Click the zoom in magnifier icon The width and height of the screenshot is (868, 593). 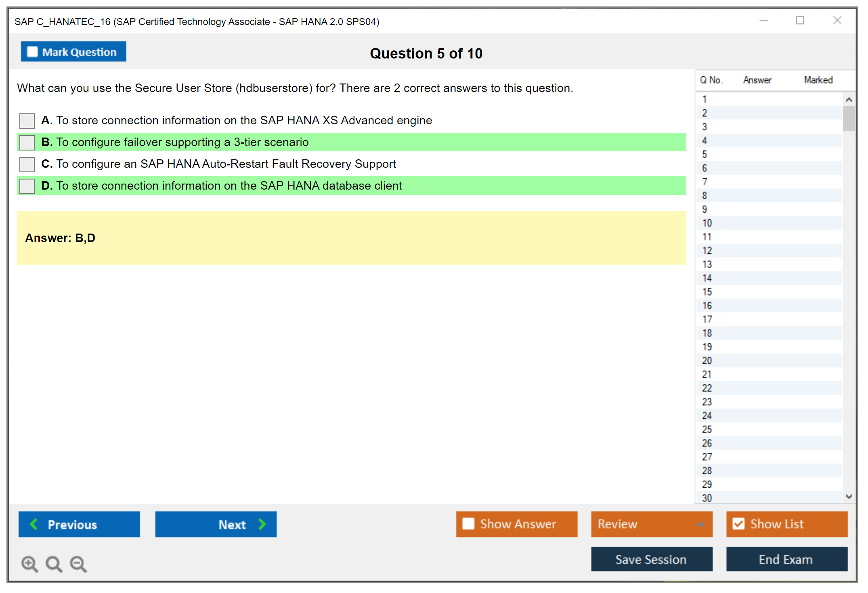coord(29,564)
